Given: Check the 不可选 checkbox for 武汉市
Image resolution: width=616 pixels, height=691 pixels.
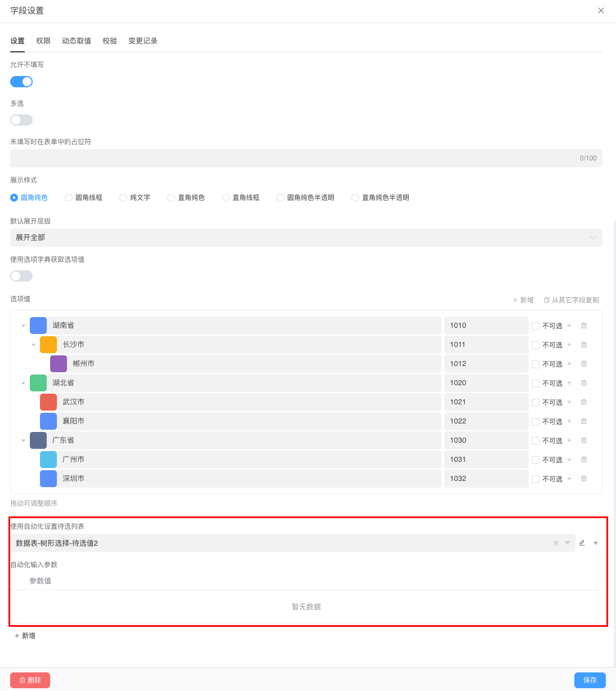Looking at the screenshot, I should (535, 402).
